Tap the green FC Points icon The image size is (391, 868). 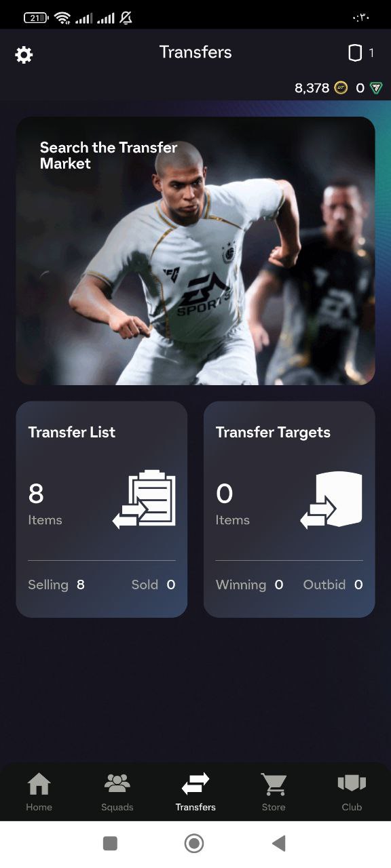pyautogui.click(x=376, y=87)
